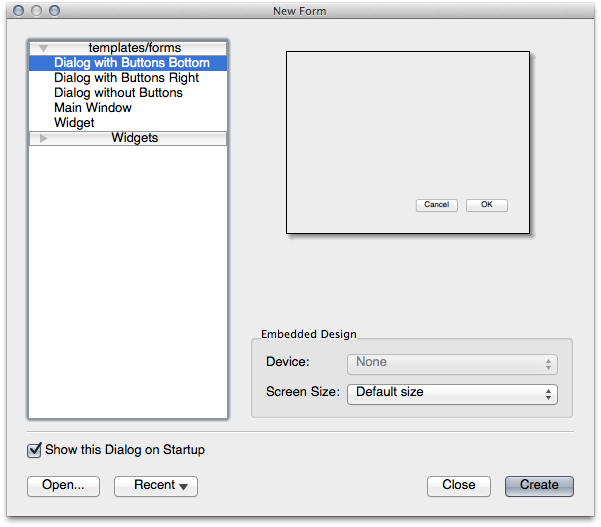
Task: Open the Recent files menu button
Action: (x=155, y=486)
